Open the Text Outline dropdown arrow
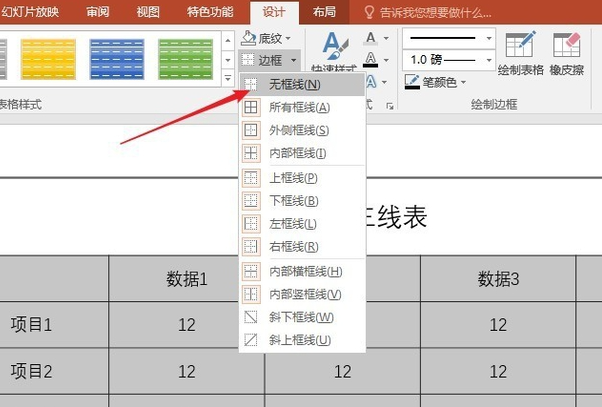Viewport: 602px width, 407px height. (386, 60)
